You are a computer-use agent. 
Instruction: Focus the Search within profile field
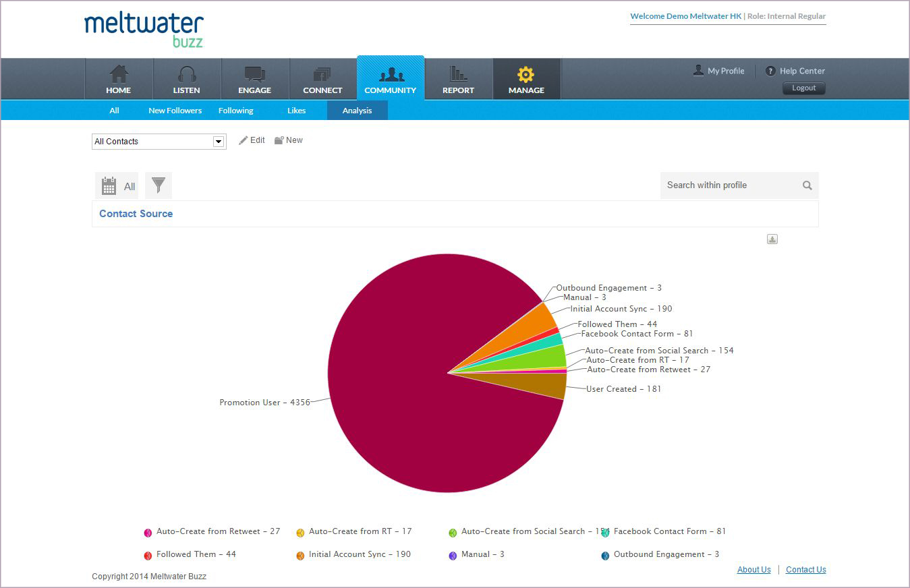tap(729, 185)
